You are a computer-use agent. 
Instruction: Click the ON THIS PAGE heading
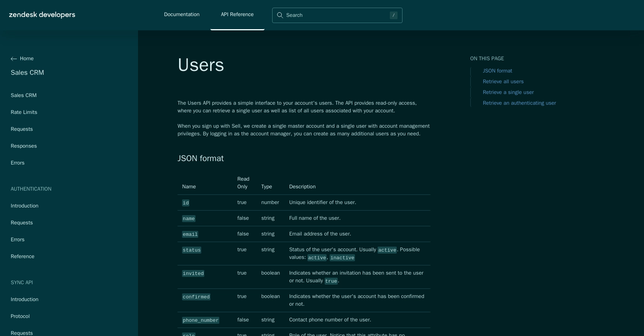point(487,59)
